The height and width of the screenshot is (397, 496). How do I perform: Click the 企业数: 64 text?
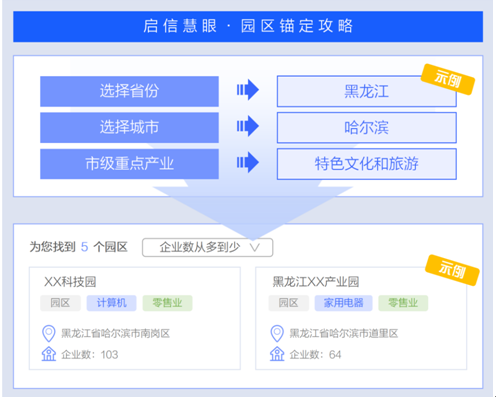315,355
